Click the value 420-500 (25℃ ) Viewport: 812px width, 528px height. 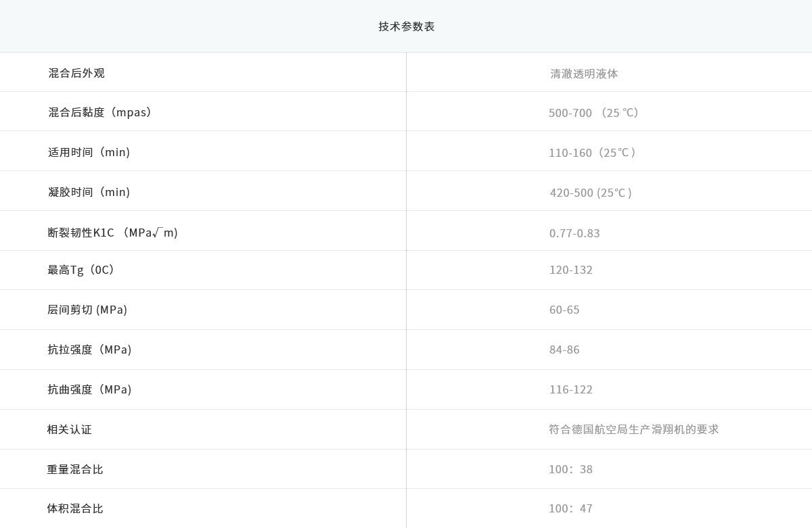coord(591,193)
